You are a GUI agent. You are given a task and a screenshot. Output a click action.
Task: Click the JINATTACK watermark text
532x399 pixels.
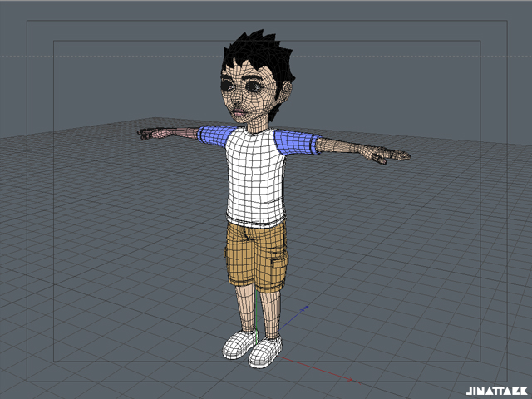coord(496,388)
